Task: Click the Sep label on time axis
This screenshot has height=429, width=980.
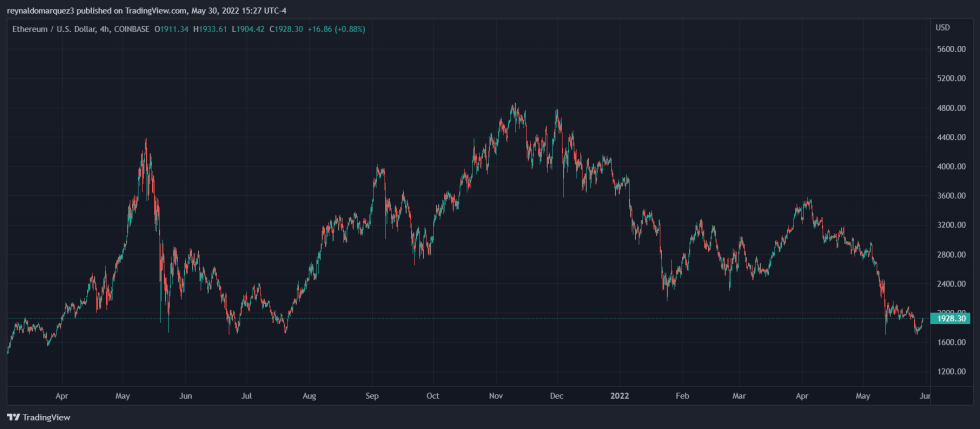Action: 371,396
